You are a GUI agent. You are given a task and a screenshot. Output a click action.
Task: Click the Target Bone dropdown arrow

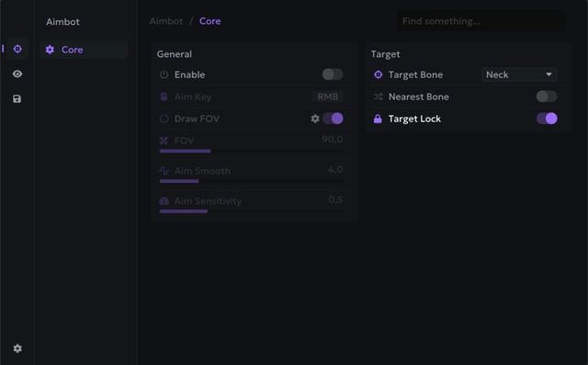[548, 74]
